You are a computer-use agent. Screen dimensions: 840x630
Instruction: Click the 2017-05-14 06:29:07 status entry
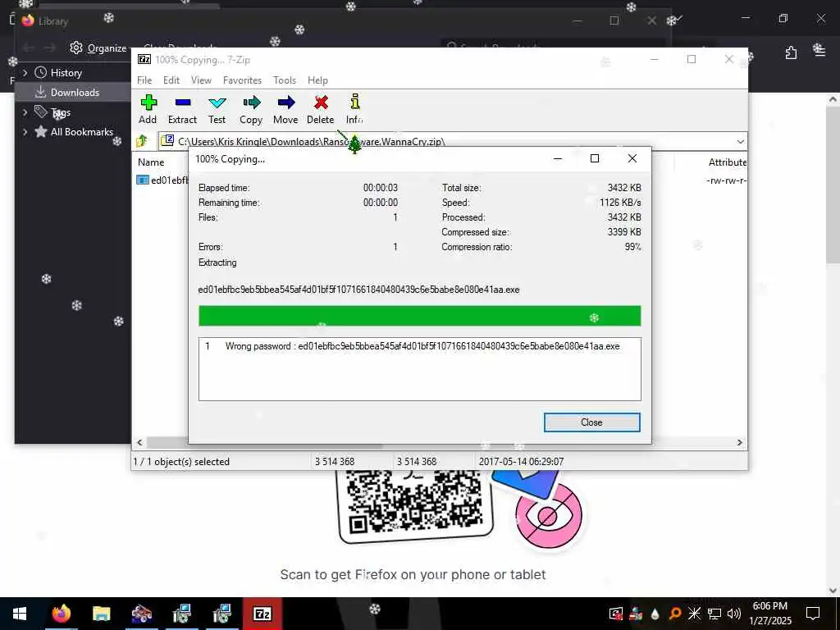point(521,461)
